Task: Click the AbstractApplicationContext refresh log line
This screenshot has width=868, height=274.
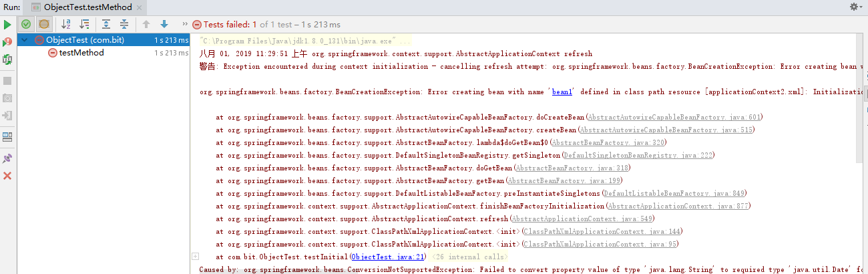Action: pos(395,53)
